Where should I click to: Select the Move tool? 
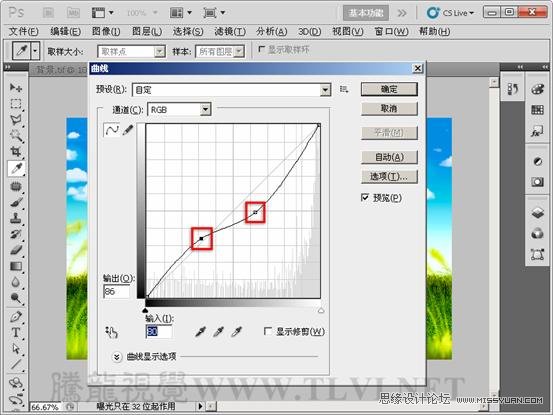[16, 87]
